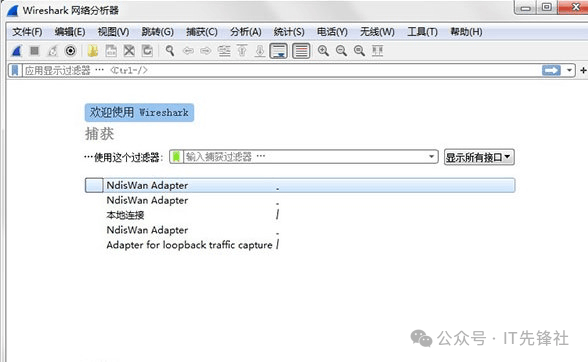Start capturing packets with shark fin icon
The height and width of the screenshot is (362, 588).
pos(16,51)
